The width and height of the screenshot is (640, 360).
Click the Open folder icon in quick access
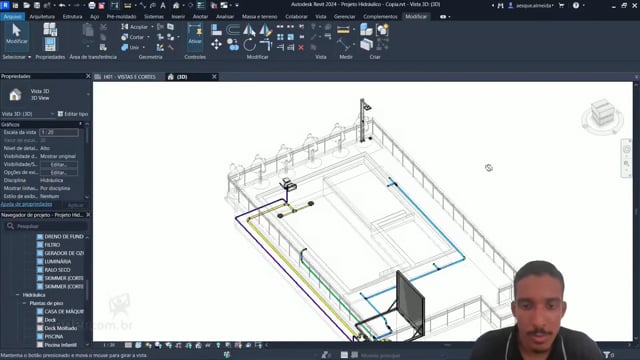tap(26, 5)
